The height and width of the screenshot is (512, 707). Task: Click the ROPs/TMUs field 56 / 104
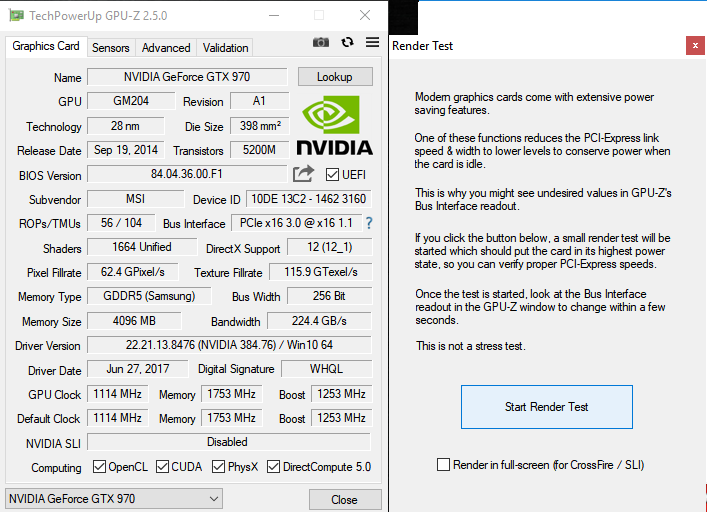[x=121, y=223]
